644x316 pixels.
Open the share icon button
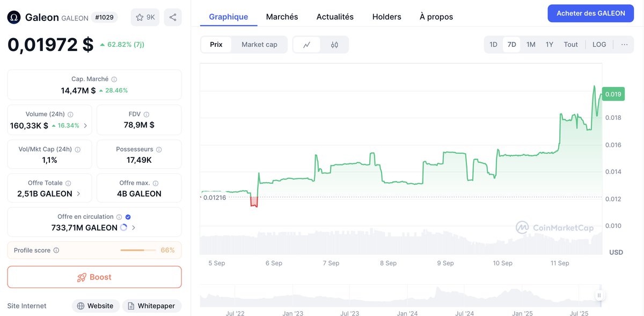[173, 17]
